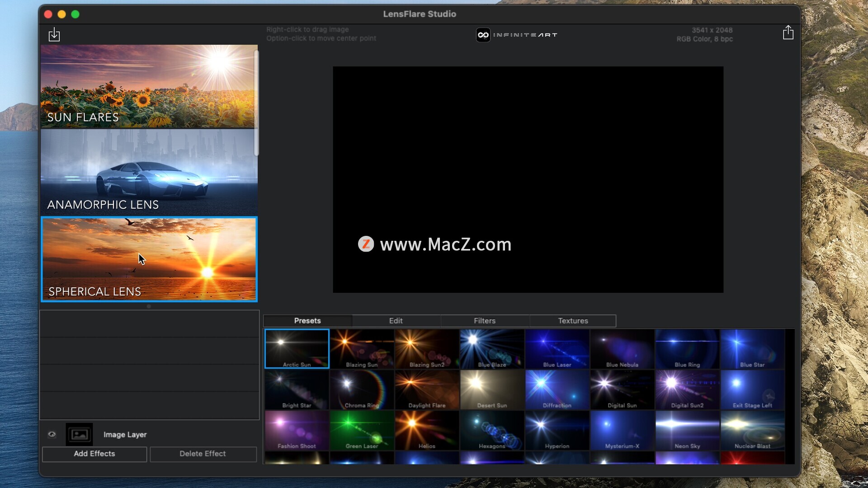Choose the Blazing Sun2 preset
Screen dimensions: 868x488
[427, 349]
